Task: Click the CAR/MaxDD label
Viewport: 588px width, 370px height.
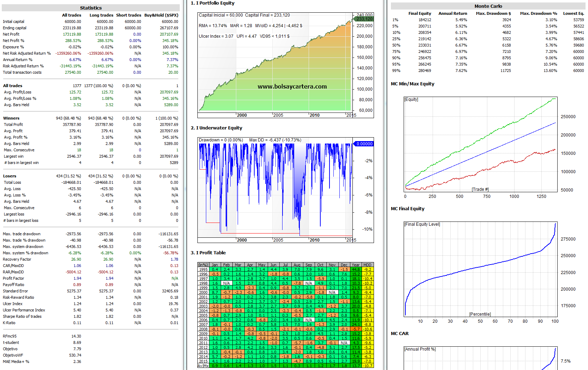Action: coord(13,266)
